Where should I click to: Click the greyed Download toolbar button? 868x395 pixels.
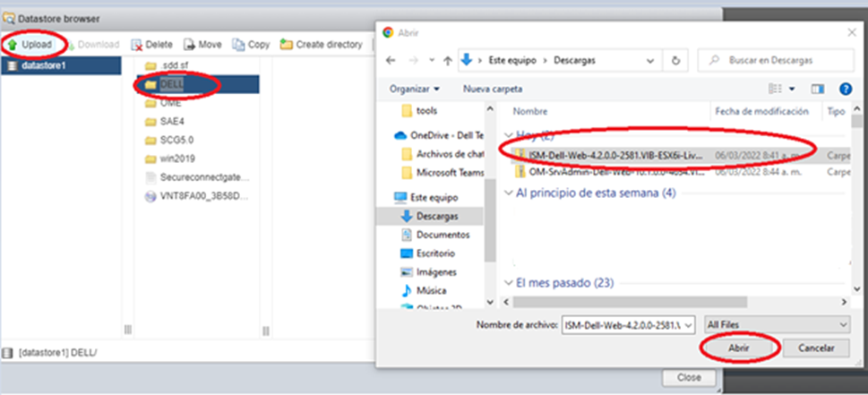click(93, 45)
